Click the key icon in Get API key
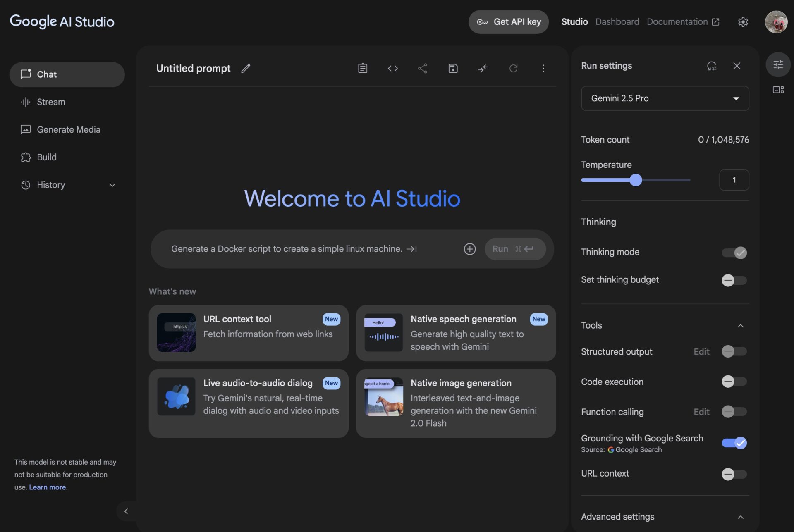Image resolution: width=794 pixels, height=532 pixels. (x=483, y=22)
